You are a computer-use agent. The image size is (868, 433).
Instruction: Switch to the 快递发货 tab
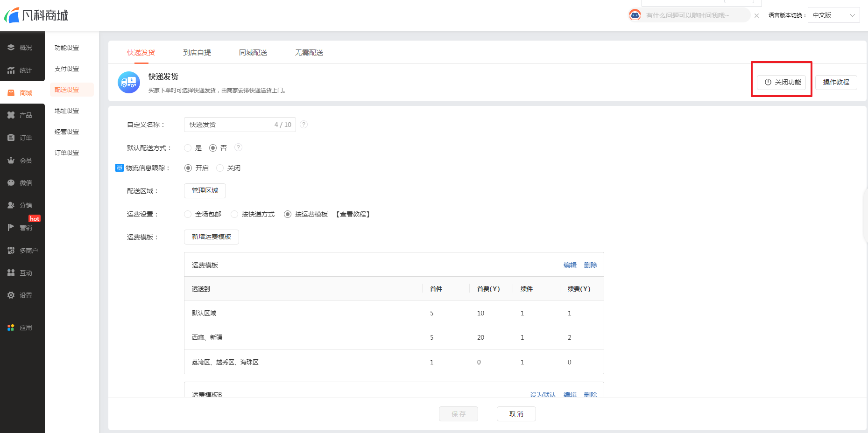[x=141, y=53]
